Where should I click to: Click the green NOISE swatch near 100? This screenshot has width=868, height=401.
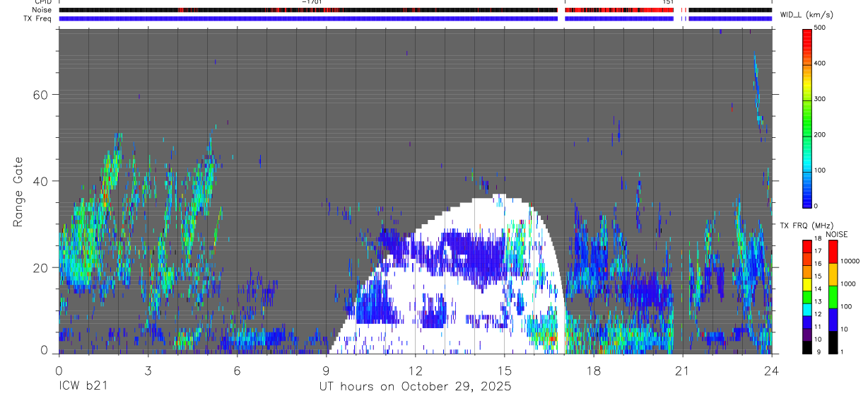click(833, 297)
